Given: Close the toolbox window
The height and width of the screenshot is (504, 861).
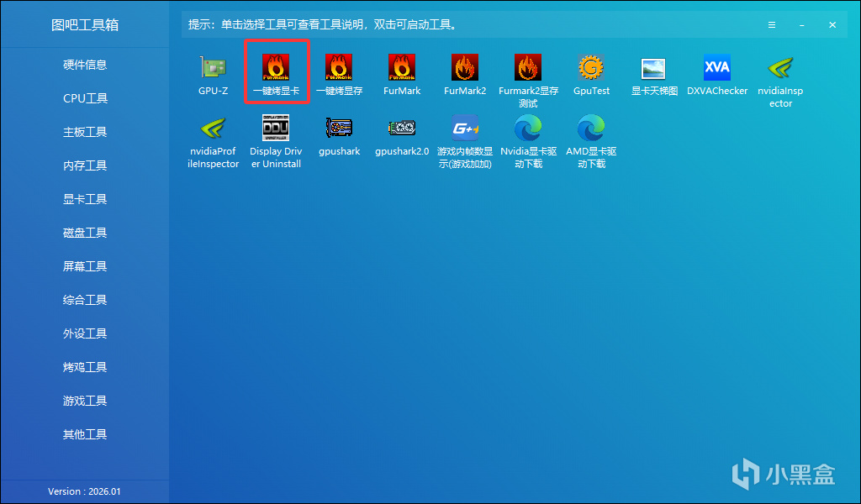Looking at the screenshot, I should pos(832,25).
